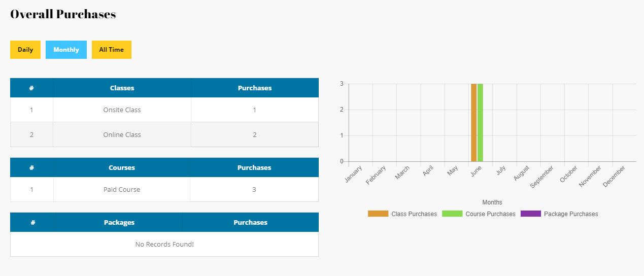Image resolution: width=644 pixels, height=276 pixels.
Task: Click the Course Purchases legend label
Action: pyautogui.click(x=490, y=214)
